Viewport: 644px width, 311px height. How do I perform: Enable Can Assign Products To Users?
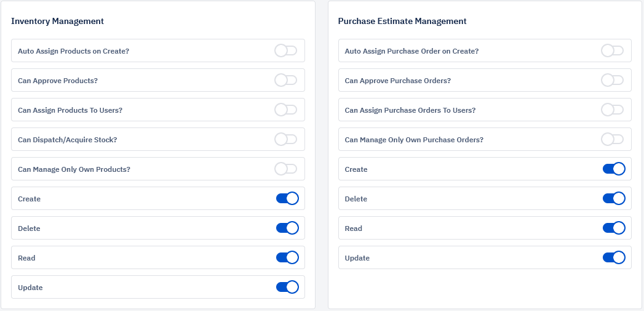tap(286, 110)
